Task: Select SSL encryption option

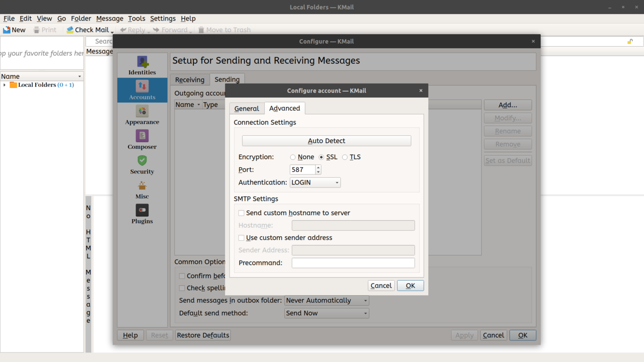Action: [x=321, y=157]
